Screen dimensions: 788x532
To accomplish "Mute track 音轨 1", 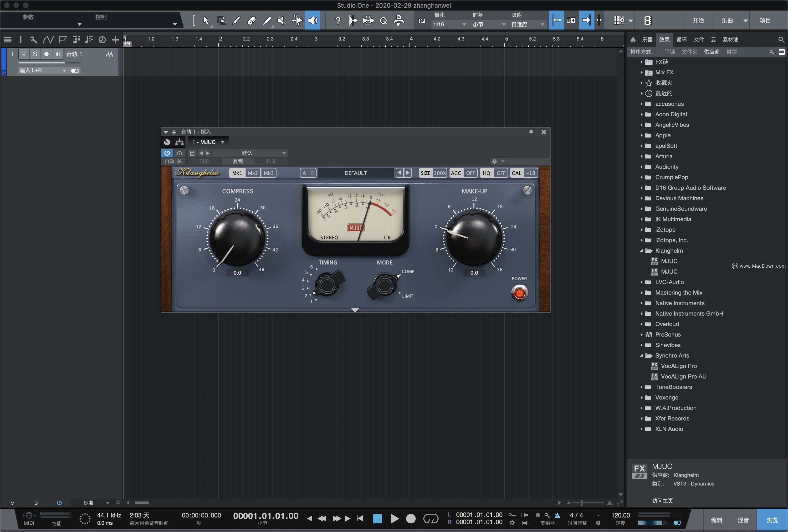I will coord(24,54).
